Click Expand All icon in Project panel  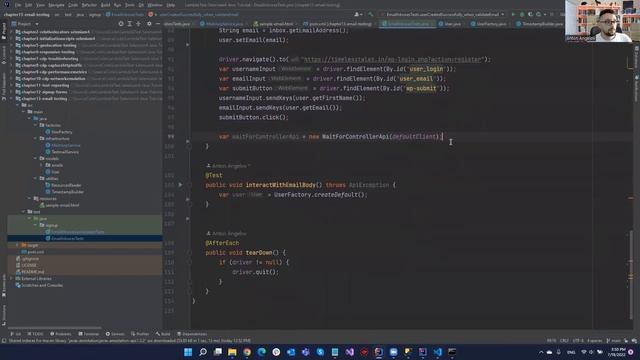pyautogui.click(x=130, y=24)
